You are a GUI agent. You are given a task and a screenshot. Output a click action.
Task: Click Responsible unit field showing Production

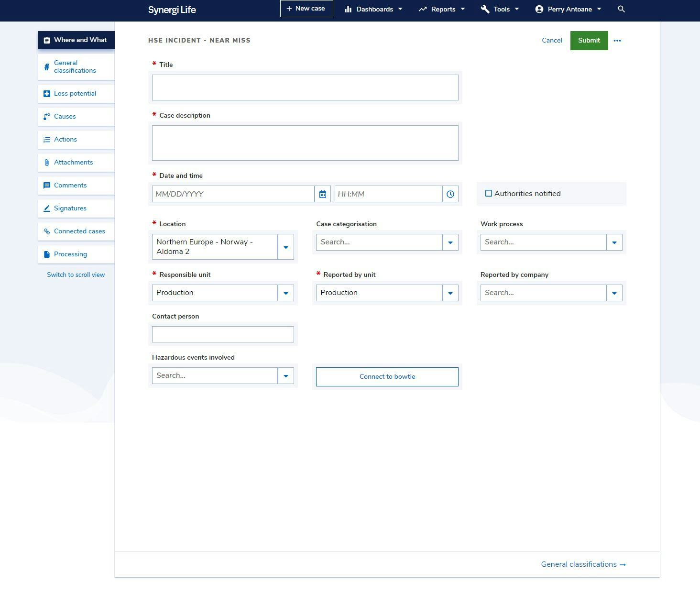(x=215, y=293)
